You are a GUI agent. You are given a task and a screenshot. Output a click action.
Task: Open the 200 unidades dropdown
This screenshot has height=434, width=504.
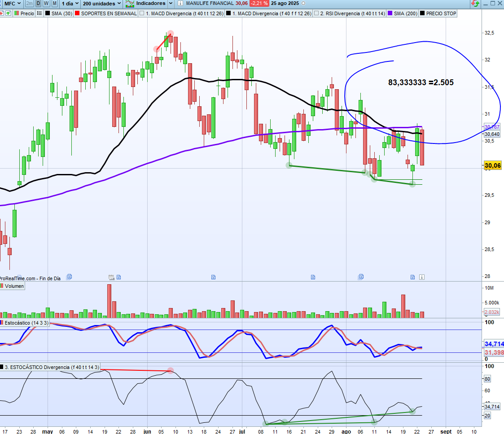tap(101, 4)
